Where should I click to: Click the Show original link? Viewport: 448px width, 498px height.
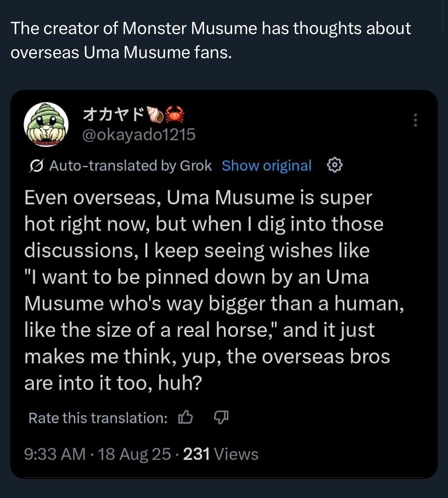coord(267,166)
